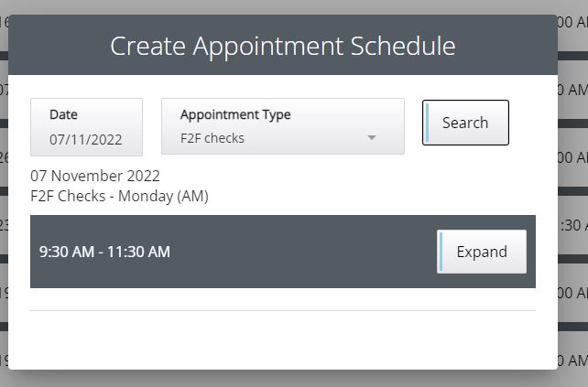Click the horizontal divider below the time slot
Screen dimensions: 588x387
282,311
